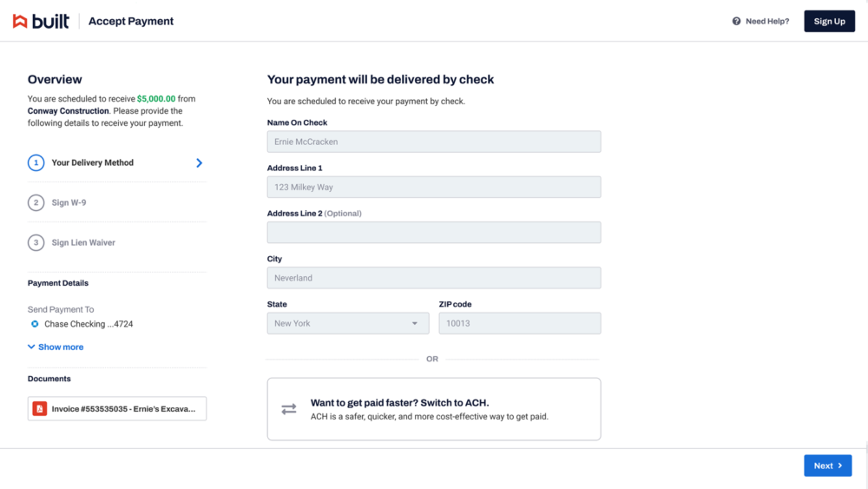Go to the Sign W-9 step
This screenshot has height=489, width=868.
(69, 202)
